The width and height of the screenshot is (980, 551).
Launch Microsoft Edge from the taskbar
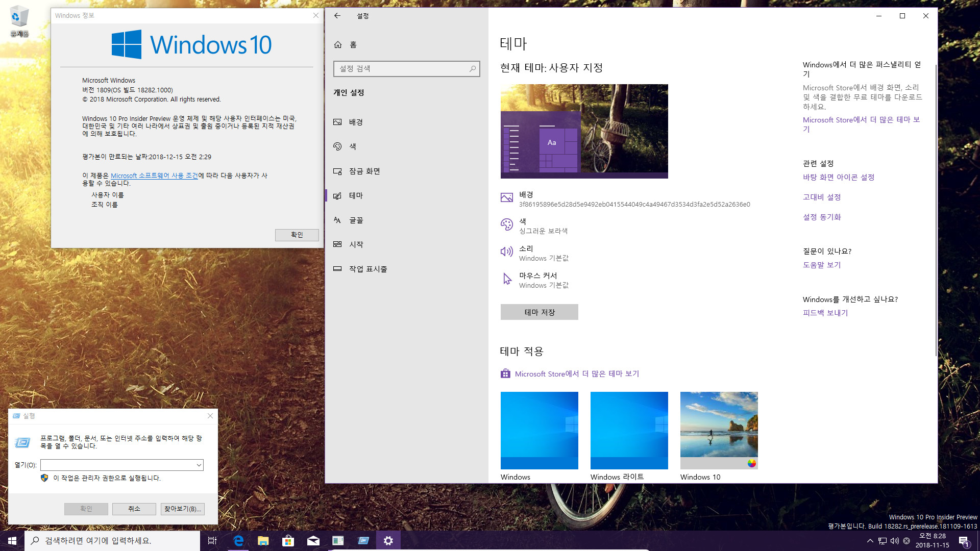point(238,540)
